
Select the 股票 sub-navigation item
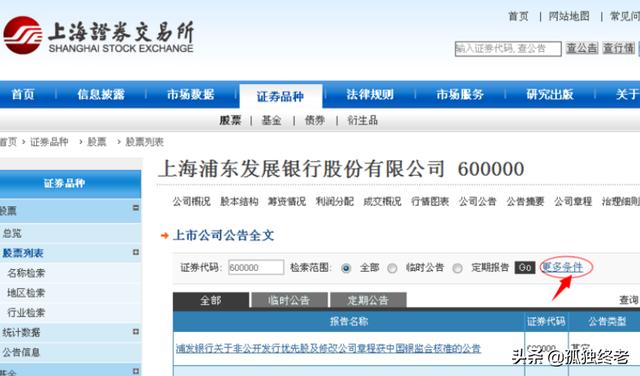[x=230, y=120]
